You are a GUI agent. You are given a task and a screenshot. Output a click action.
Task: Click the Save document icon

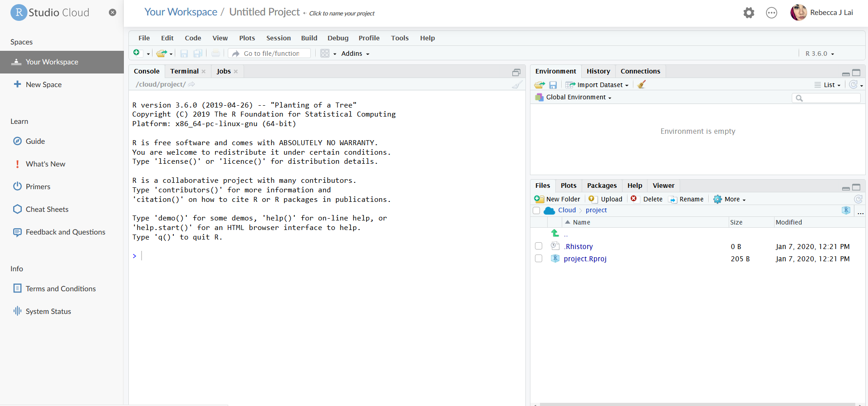tap(184, 54)
